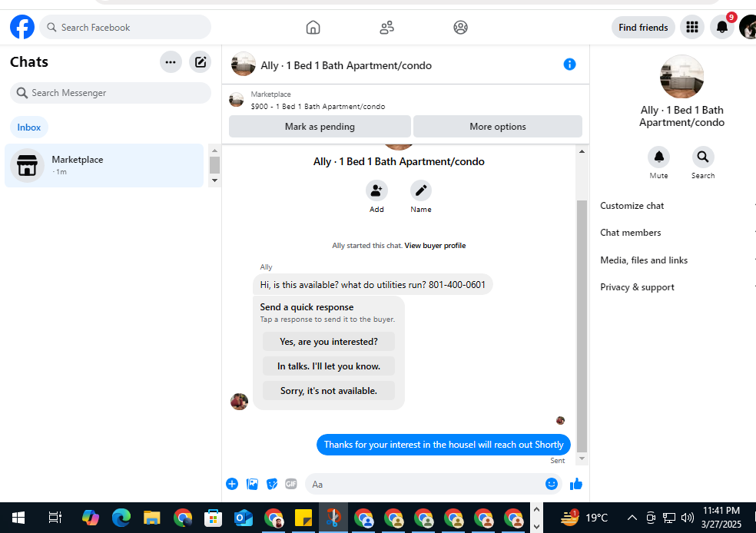Image resolution: width=756 pixels, height=533 pixels.
Task: Click Ally's message with phone number
Action: 373,285
